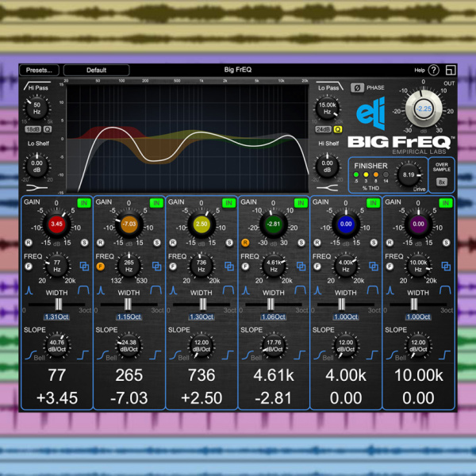Click the 1.06Oct width value field
The width and height of the screenshot is (476, 476).
(274, 317)
